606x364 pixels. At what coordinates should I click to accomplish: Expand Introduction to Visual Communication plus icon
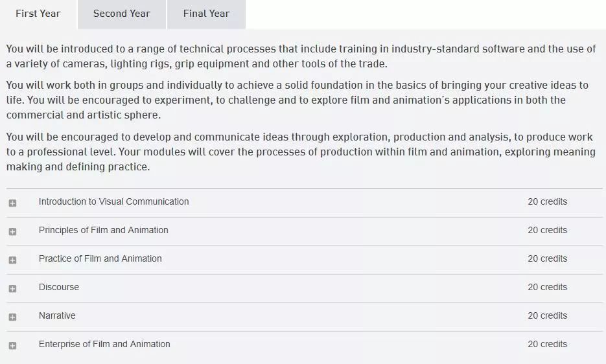click(12, 203)
